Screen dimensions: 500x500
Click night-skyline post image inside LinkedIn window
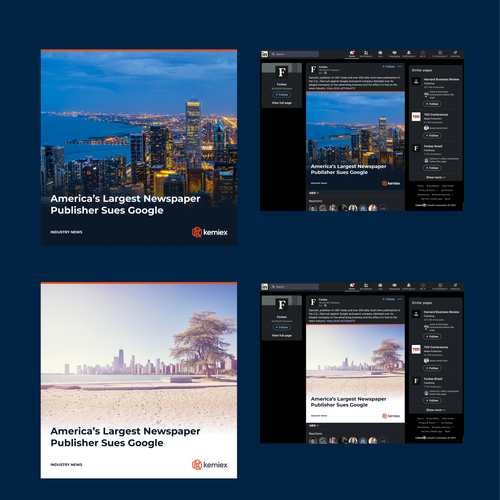tap(355, 141)
